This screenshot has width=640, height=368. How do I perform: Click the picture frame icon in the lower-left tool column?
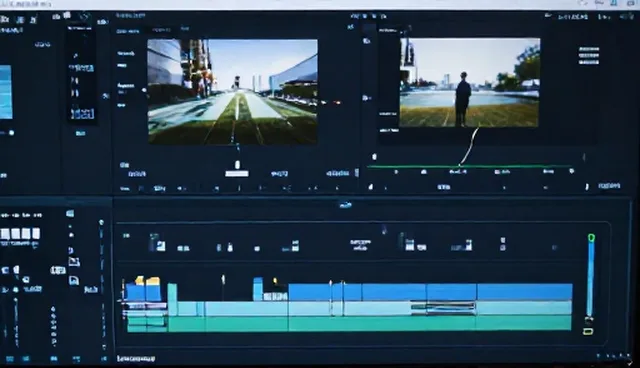tap(74, 262)
